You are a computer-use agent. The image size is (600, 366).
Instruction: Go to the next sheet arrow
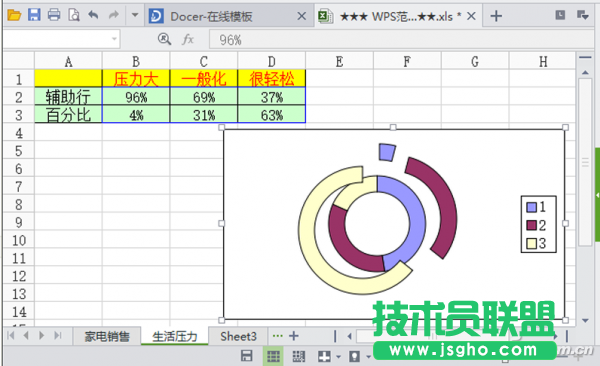pyautogui.click(x=41, y=336)
